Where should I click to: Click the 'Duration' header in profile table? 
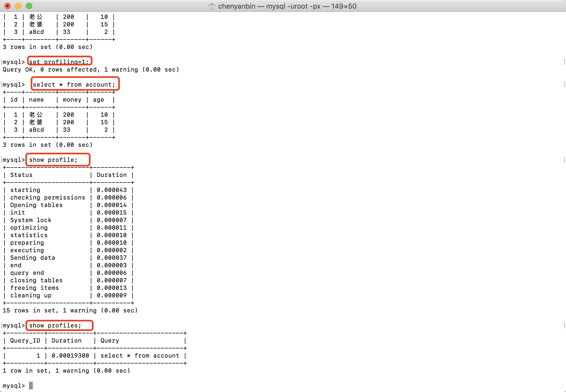point(112,175)
